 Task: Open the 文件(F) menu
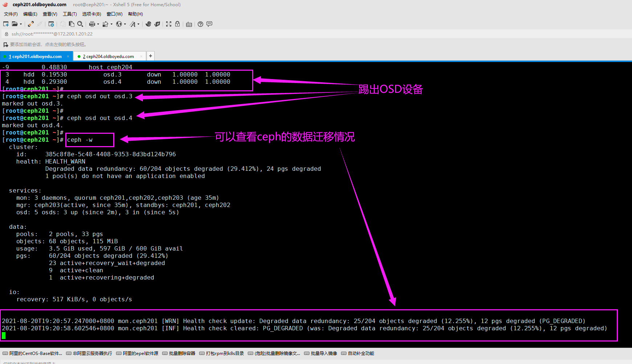point(11,14)
